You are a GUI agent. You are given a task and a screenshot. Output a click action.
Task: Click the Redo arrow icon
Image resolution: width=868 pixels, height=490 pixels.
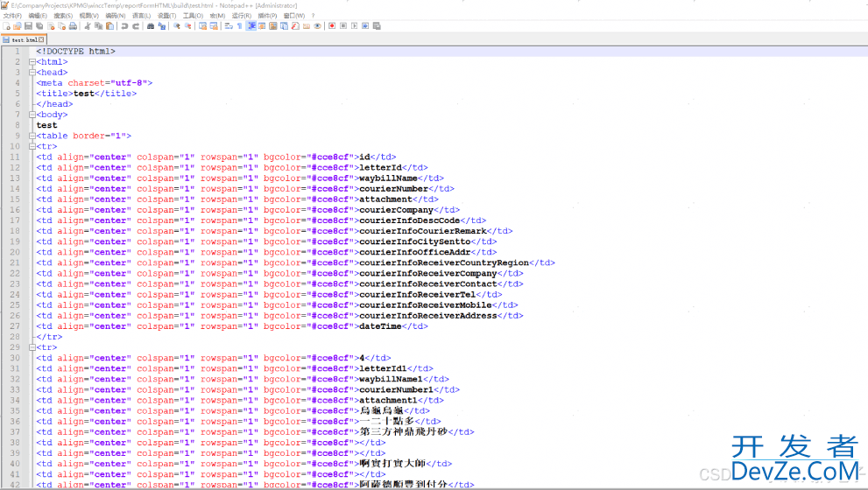click(x=135, y=26)
